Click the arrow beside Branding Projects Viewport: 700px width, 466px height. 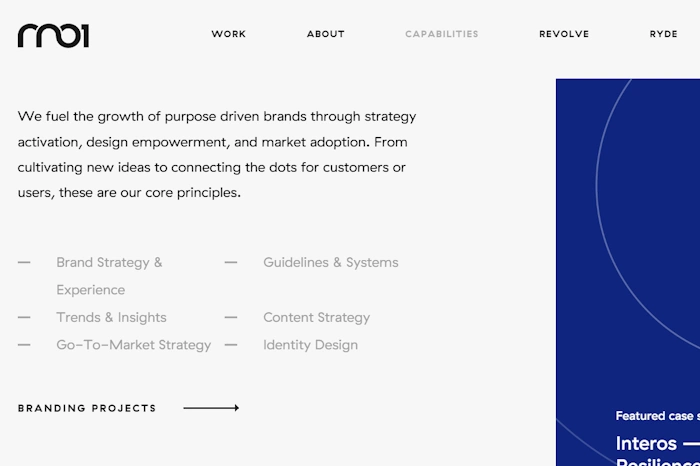211,408
